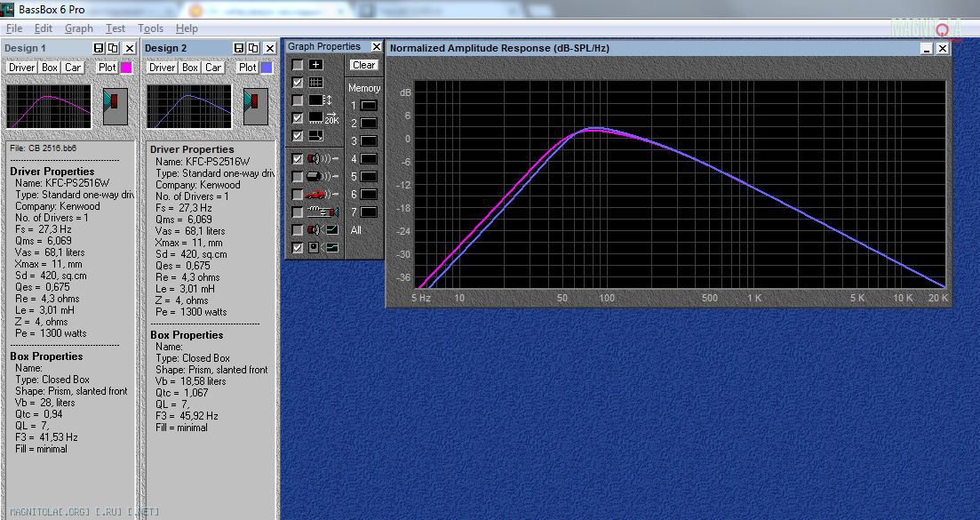Click the Car button in Design 2
980x520 pixels.
pos(213,68)
